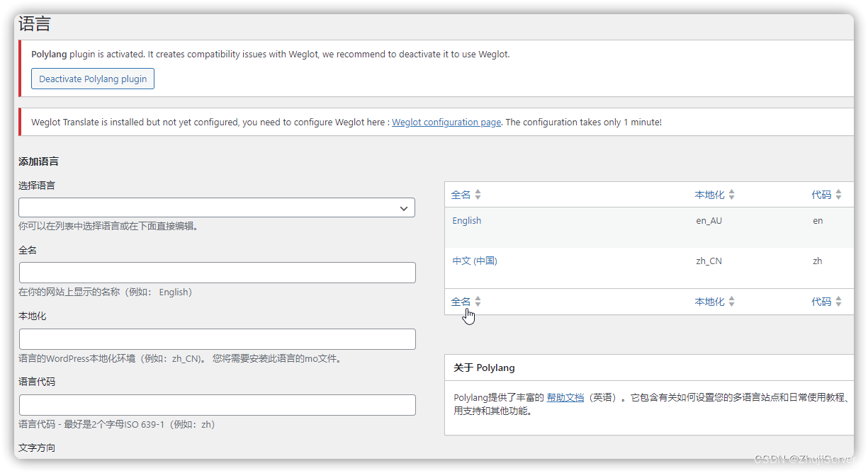
Task: Click the 全名 full name input field
Action: (x=217, y=273)
